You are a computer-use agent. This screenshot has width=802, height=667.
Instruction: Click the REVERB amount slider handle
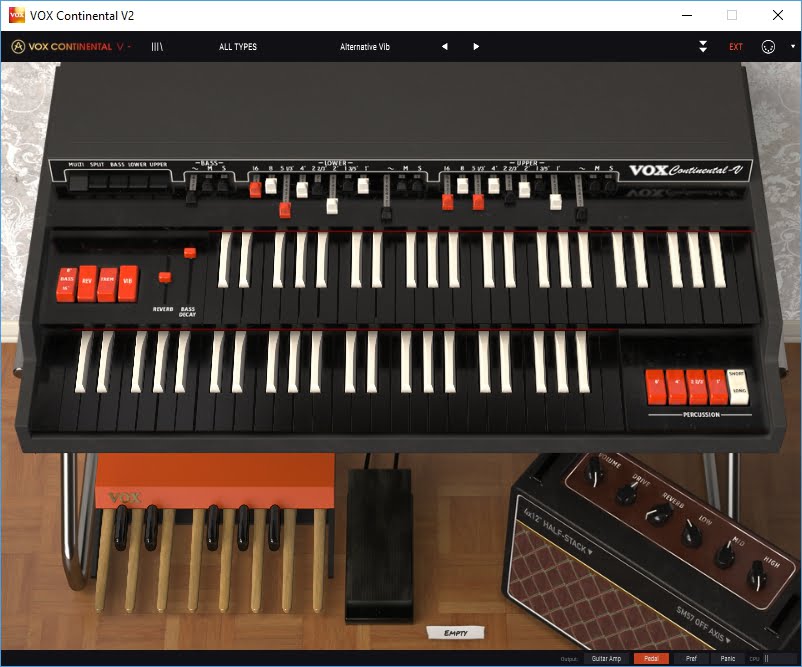(165, 277)
